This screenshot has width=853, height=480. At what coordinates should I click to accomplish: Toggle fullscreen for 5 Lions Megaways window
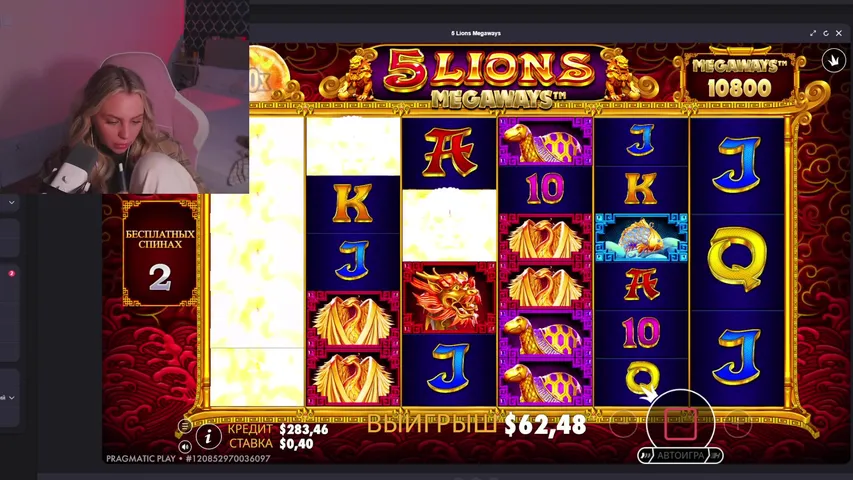pos(813,33)
